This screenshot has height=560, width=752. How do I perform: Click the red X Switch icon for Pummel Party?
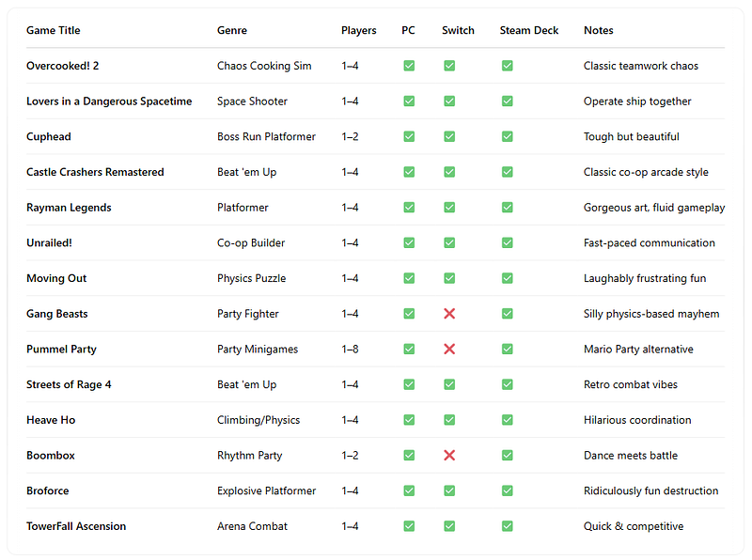[449, 349]
